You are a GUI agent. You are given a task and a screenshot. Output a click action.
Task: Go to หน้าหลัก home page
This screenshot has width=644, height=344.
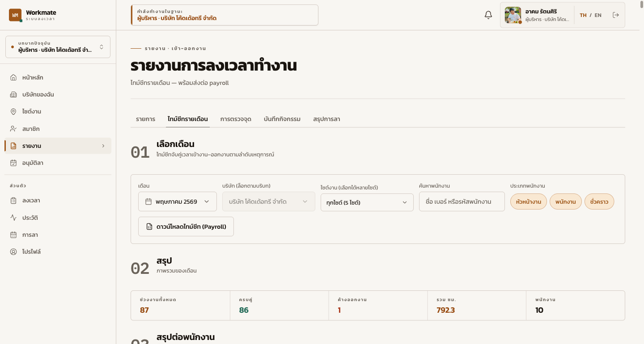coord(58,77)
